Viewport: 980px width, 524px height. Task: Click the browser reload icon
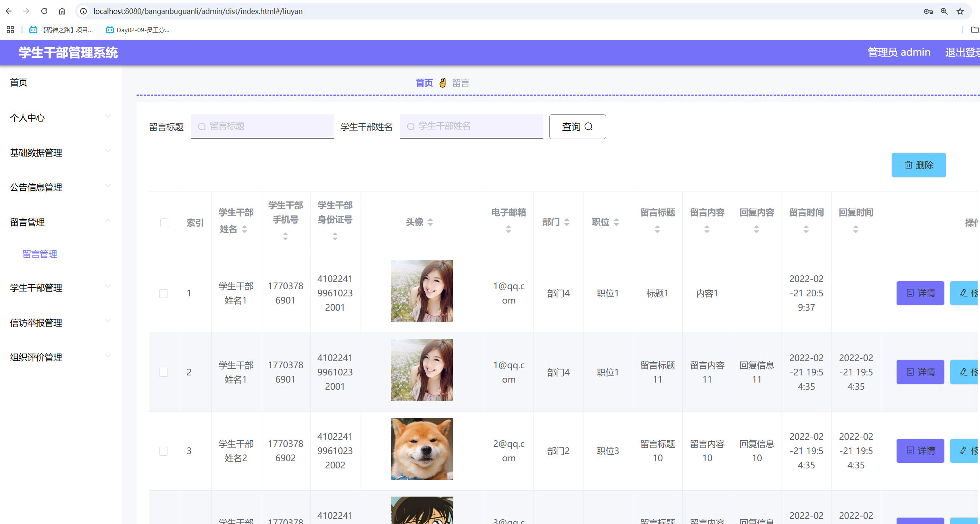[44, 11]
